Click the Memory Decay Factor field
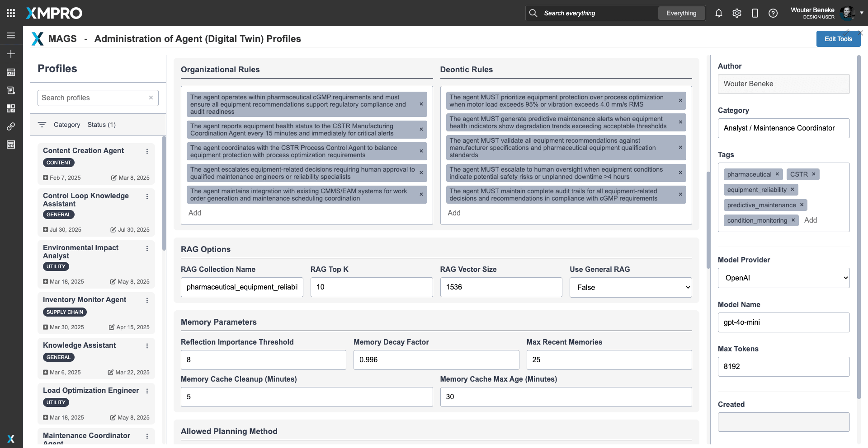Screen dimensions: 868x448 pos(436,360)
